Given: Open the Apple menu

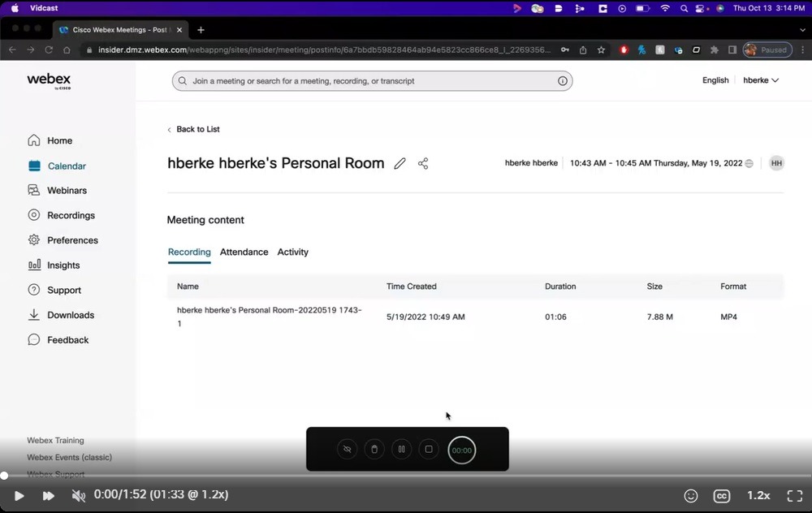Looking at the screenshot, I should click(15, 8).
